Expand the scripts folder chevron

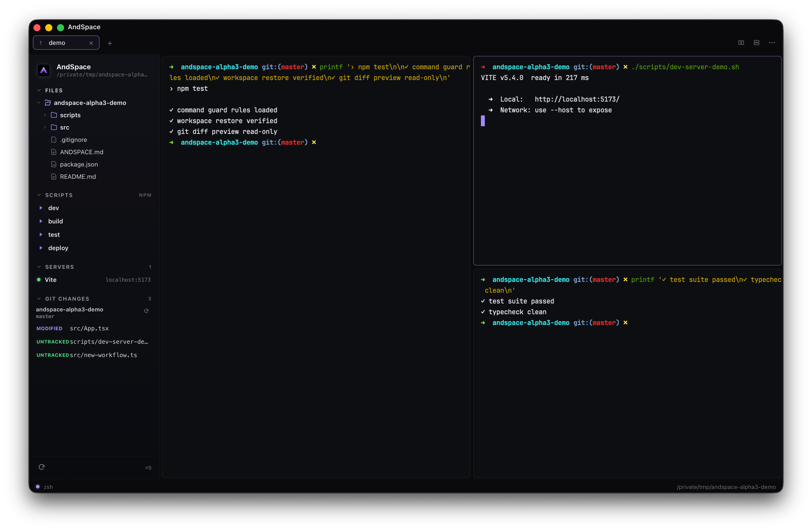45,115
